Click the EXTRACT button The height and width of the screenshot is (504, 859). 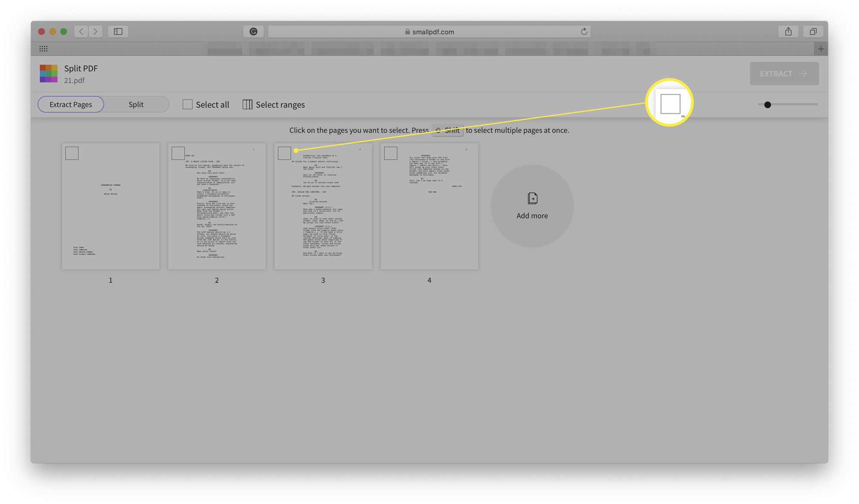point(783,73)
